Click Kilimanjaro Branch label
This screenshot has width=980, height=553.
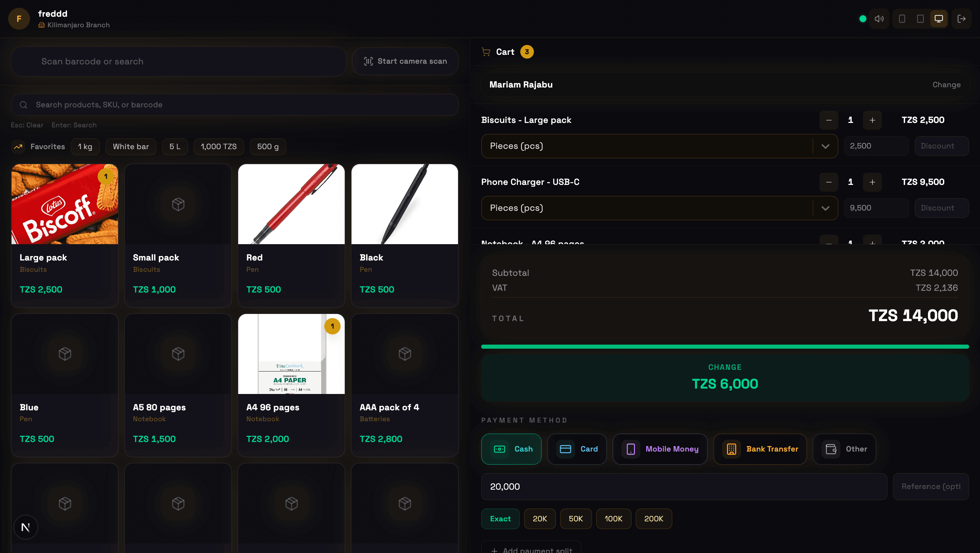click(78, 25)
